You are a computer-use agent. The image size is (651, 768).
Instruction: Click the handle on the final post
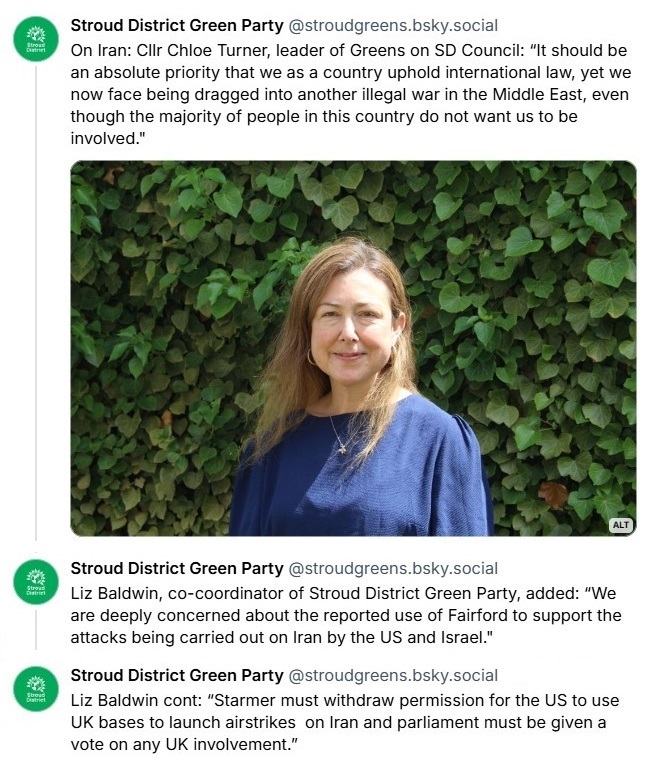[x=393, y=676]
